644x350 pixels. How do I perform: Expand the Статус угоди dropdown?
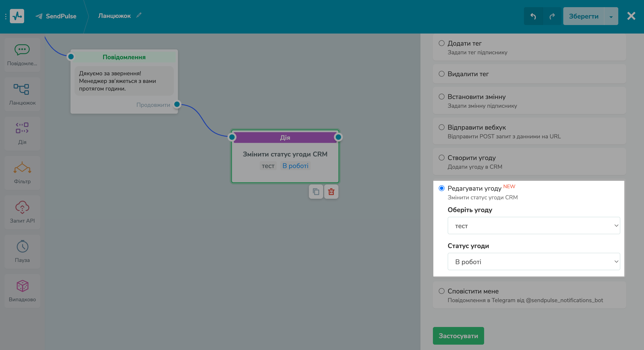pos(534,261)
